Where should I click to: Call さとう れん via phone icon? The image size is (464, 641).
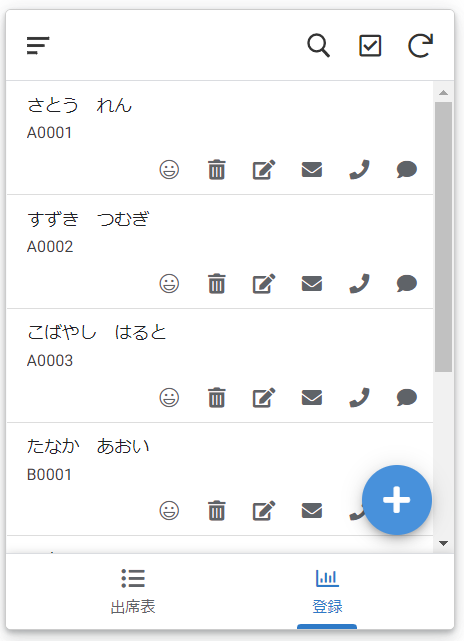coord(359,170)
